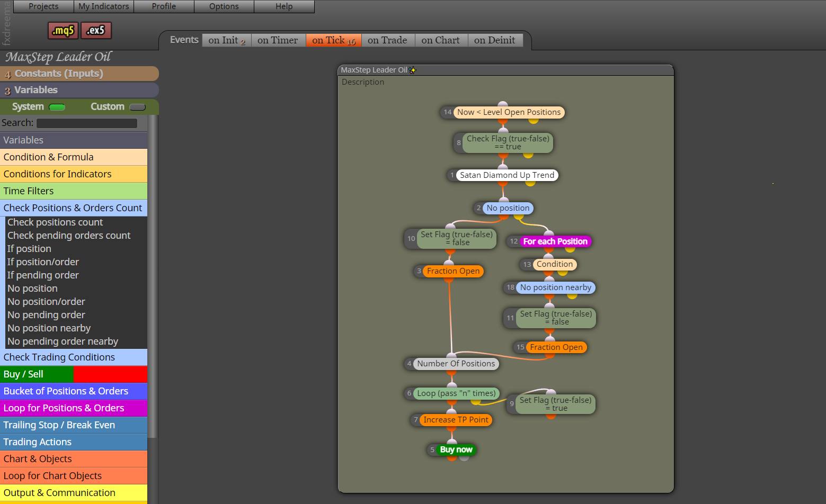Image resolution: width=826 pixels, height=504 pixels.
Task: Select the Number Of Positions block
Action: coord(456,364)
